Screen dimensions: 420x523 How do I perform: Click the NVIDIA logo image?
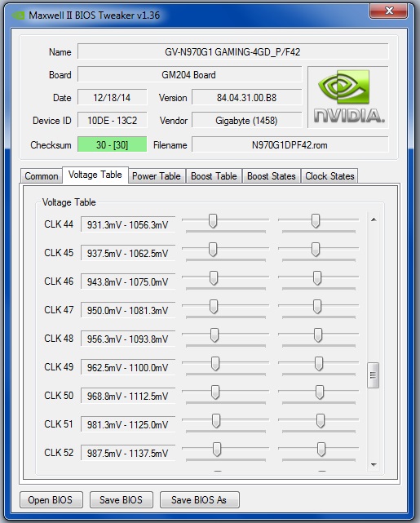348,97
